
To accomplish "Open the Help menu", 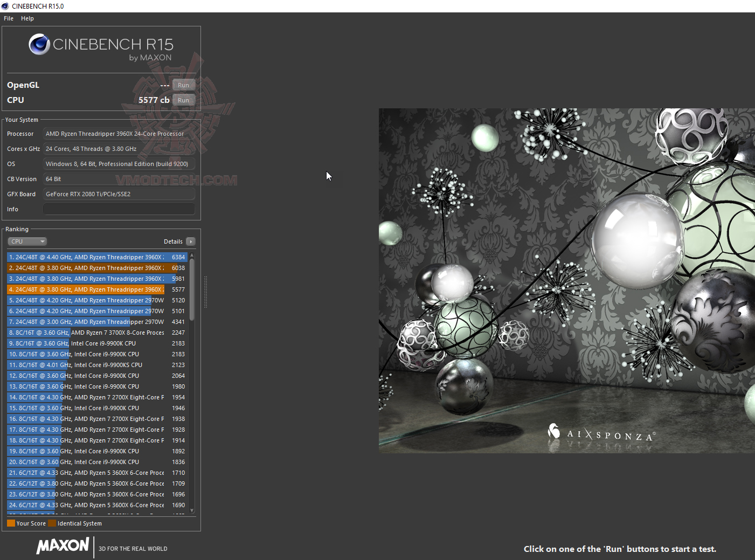I will [x=27, y=18].
